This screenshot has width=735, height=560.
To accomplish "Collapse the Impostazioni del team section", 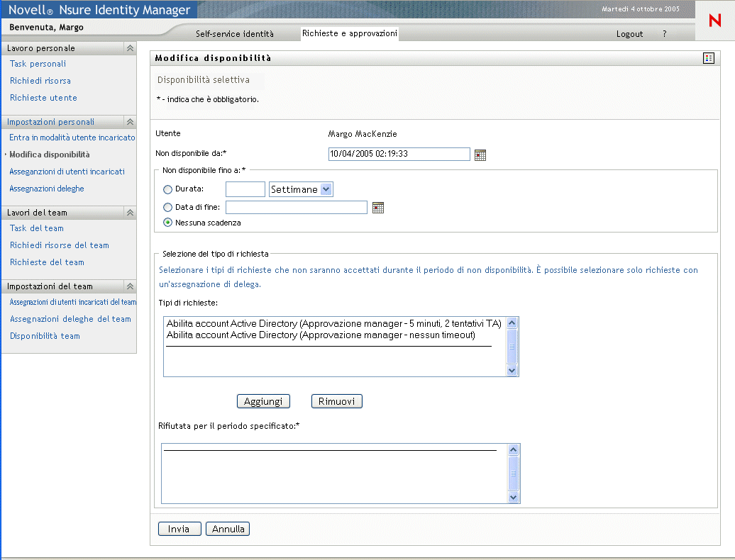I will pyautogui.click(x=130, y=286).
